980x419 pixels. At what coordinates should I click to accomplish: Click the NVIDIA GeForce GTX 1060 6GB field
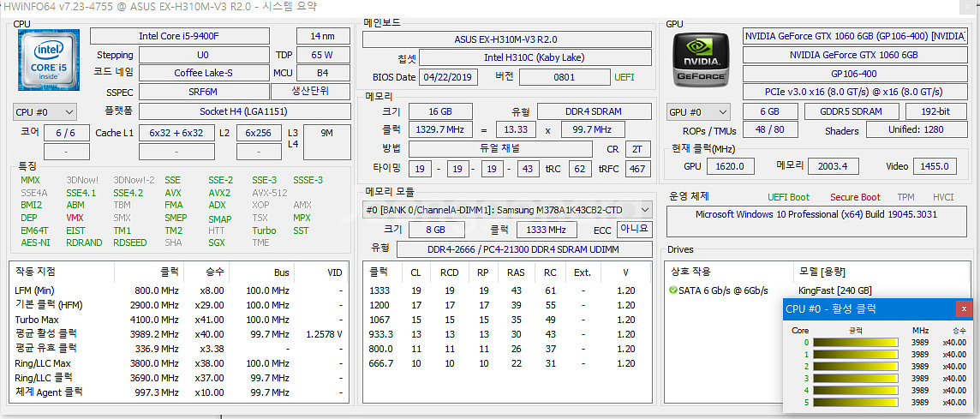[x=853, y=54]
